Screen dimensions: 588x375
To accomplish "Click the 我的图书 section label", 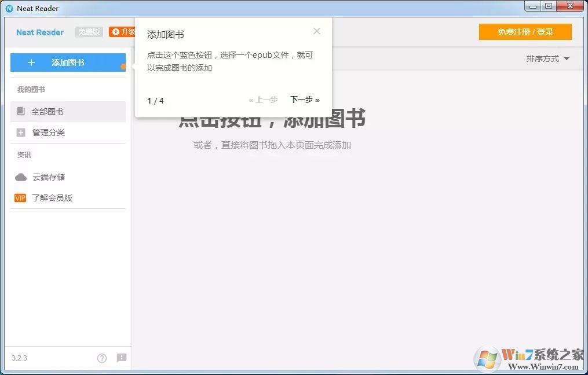I will 31,90.
